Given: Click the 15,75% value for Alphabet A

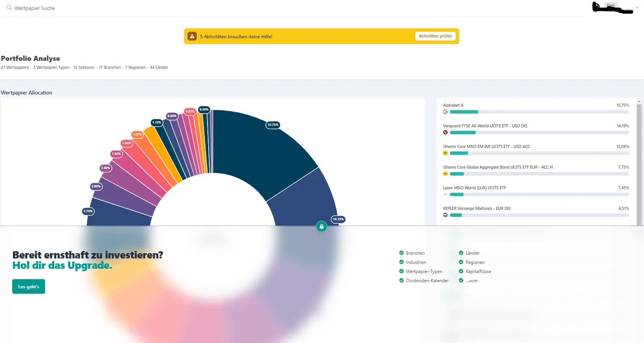Looking at the screenshot, I should tap(623, 105).
